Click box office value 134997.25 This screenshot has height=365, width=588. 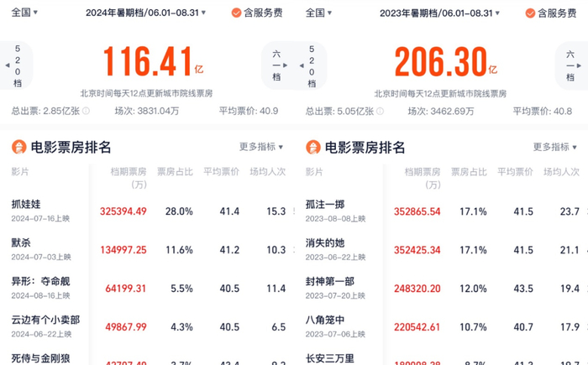[123, 250]
